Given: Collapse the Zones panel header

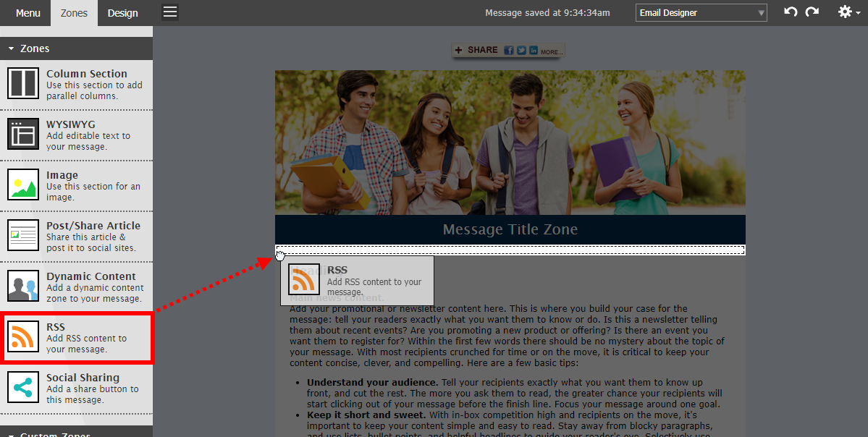Looking at the screenshot, I should [x=77, y=48].
